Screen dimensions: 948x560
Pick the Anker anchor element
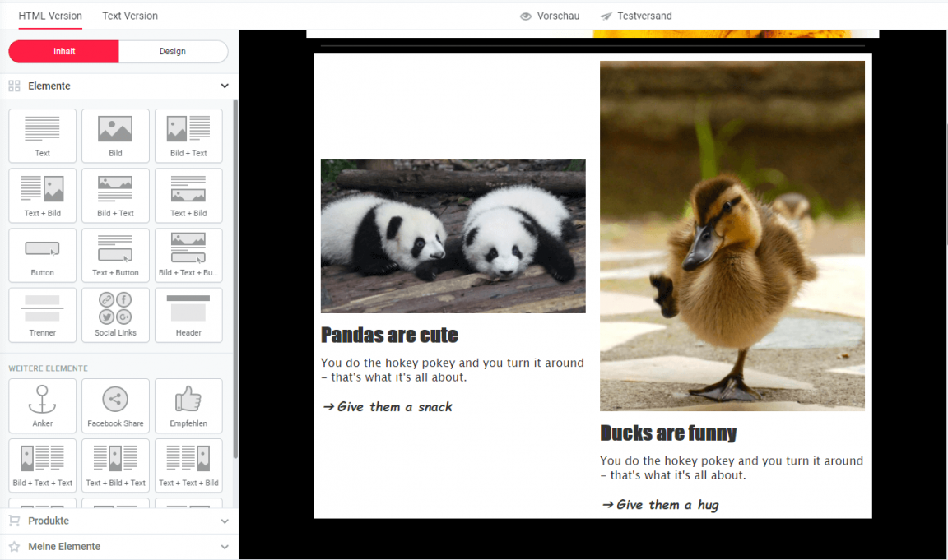(42, 405)
